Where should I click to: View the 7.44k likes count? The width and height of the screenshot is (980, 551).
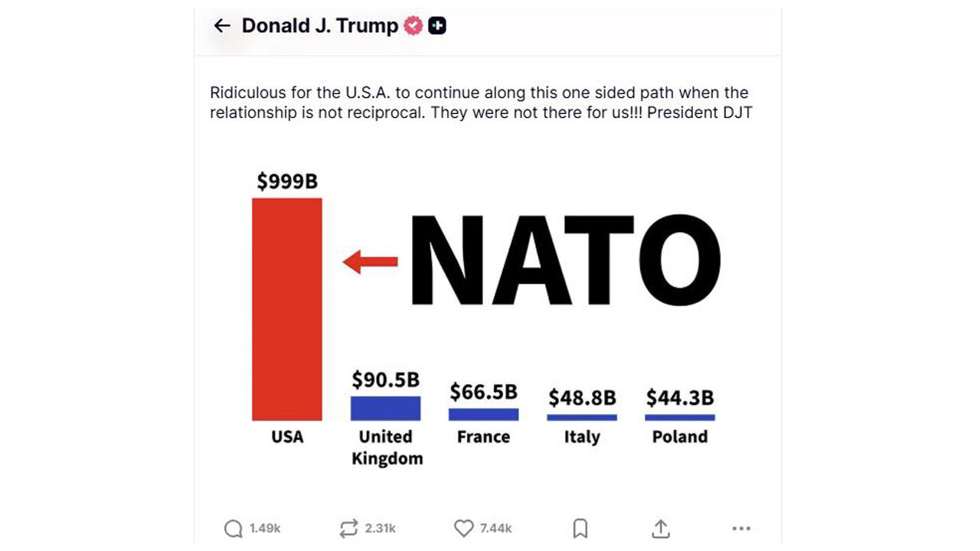496,528
